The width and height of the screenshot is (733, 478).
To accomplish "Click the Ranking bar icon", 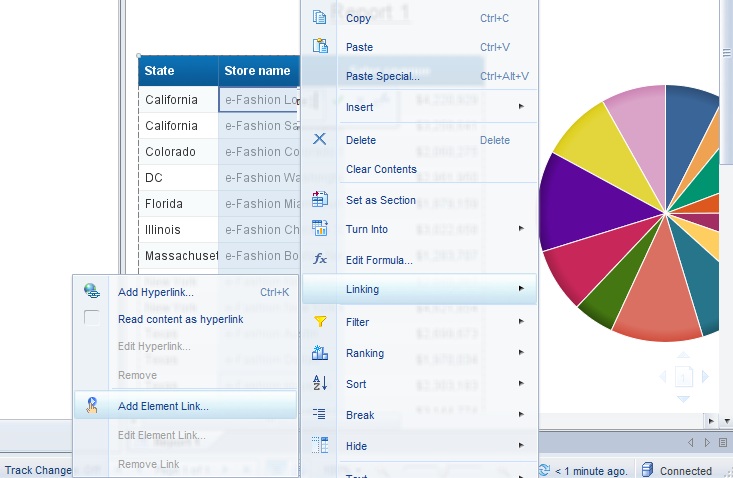I will click(x=320, y=353).
